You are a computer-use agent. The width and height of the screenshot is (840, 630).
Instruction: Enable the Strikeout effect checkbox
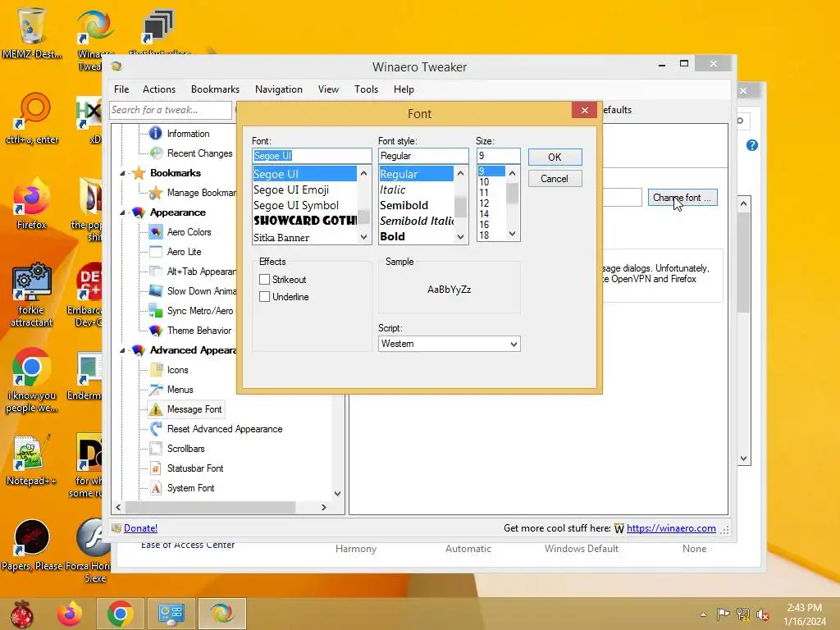265,280
